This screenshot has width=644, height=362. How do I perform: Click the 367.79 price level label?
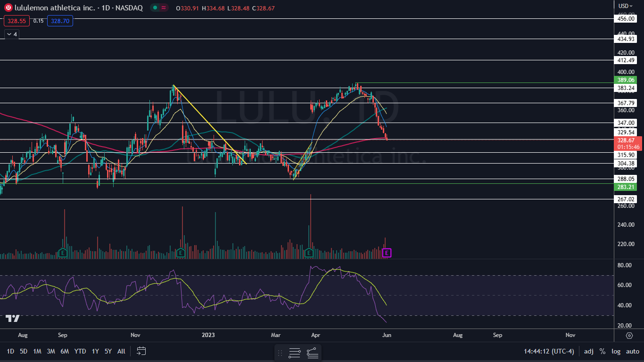click(627, 103)
